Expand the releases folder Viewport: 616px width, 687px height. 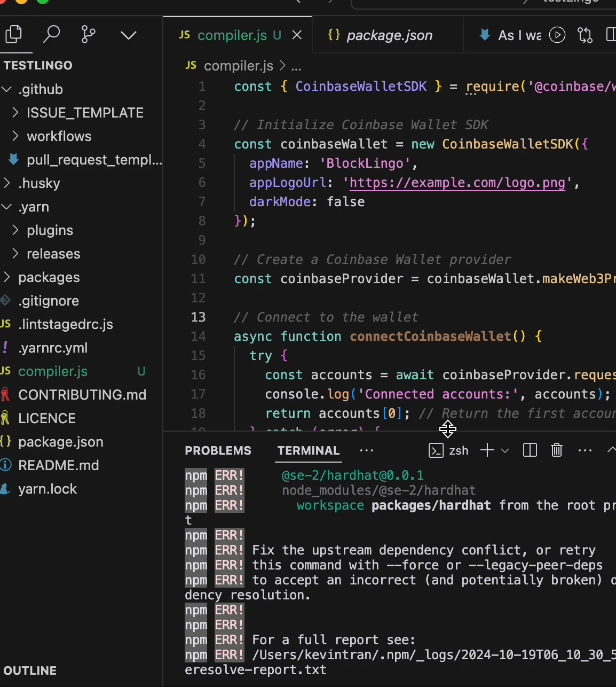[x=81, y=254]
